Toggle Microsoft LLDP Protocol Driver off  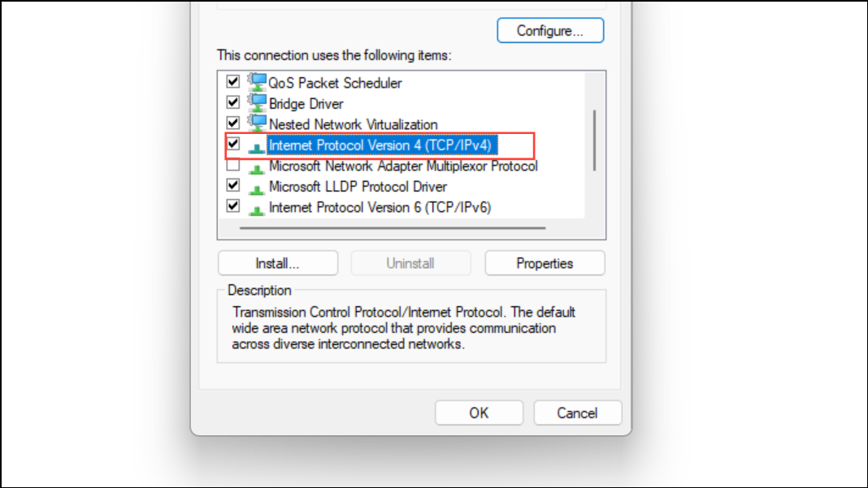tap(233, 186)
